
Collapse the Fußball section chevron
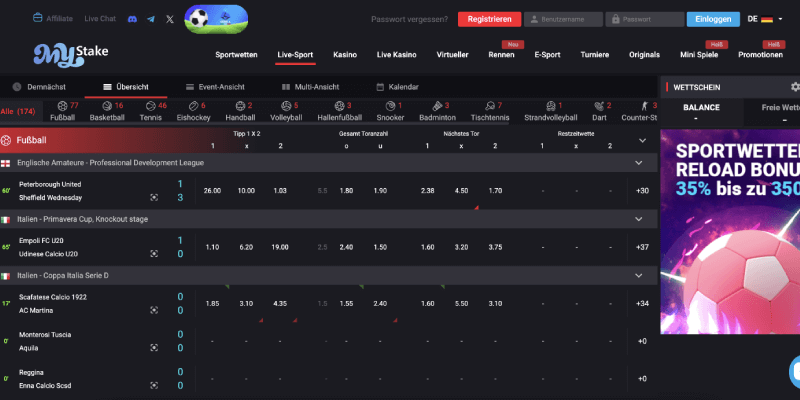point(642,140)
